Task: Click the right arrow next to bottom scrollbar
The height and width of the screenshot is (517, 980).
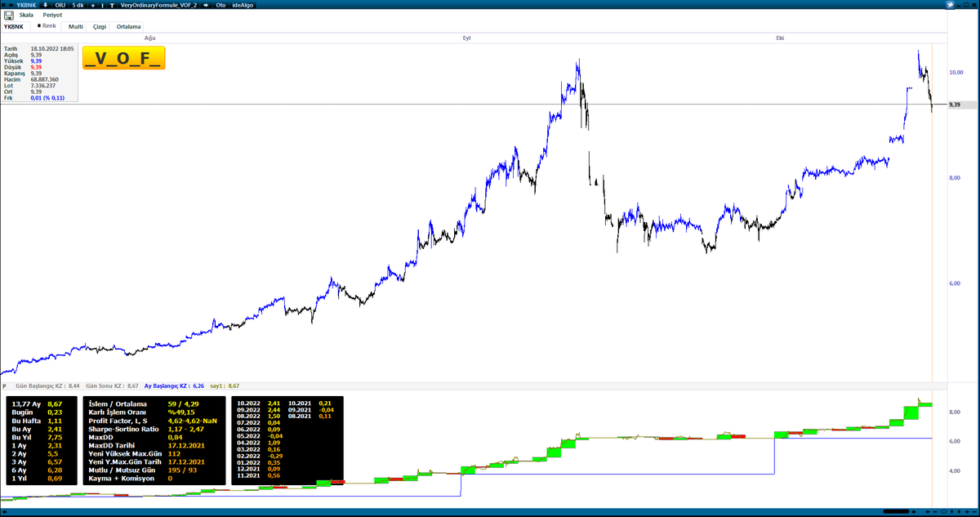Action: [x=913, y=512]
